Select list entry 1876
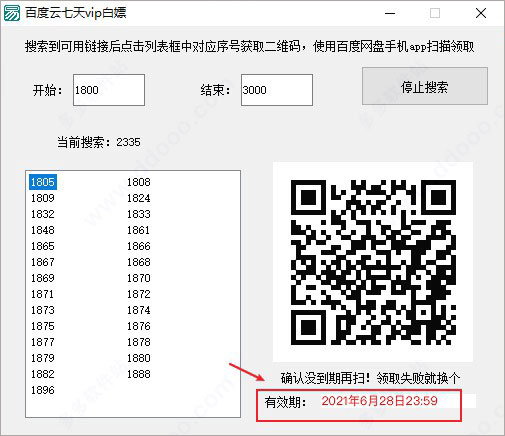This screenshot has height=436, width=505. pyautogui.click(x=139, y=326)
